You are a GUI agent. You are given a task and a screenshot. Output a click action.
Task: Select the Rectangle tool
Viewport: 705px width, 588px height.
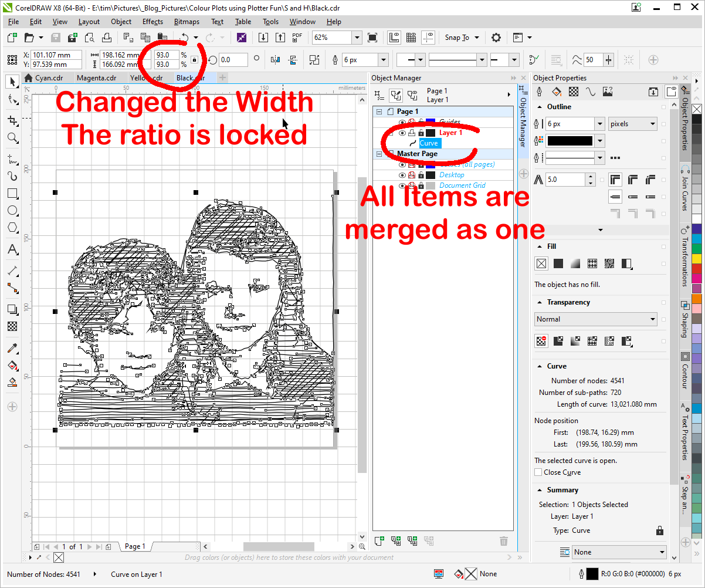(12, 194)
